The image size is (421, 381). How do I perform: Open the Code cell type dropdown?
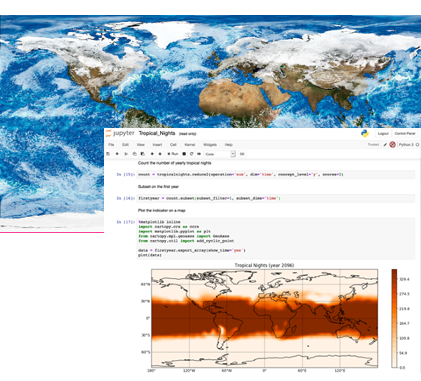point(220,154)
